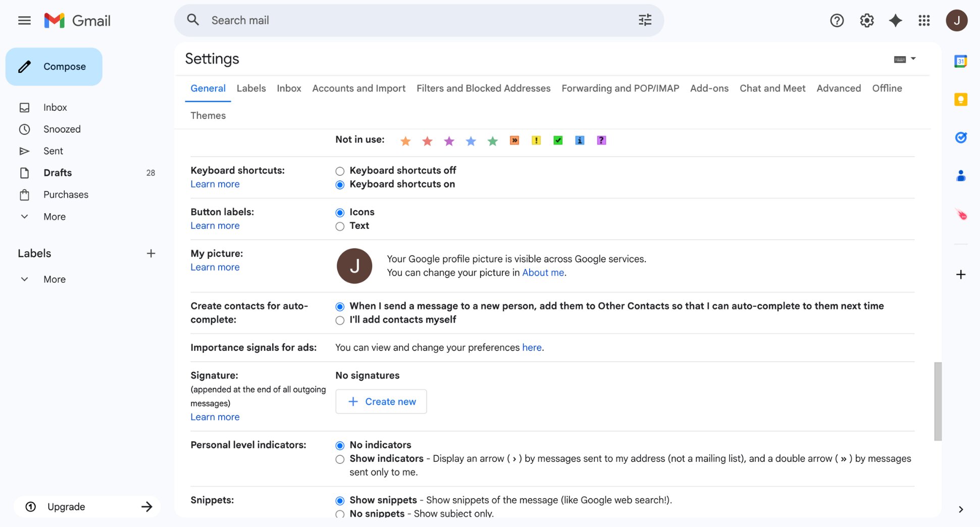Image resolution: width=980 pixels, height=527 pixels.
Task: Click the search magnifier icon
Action: pos(193,20)
